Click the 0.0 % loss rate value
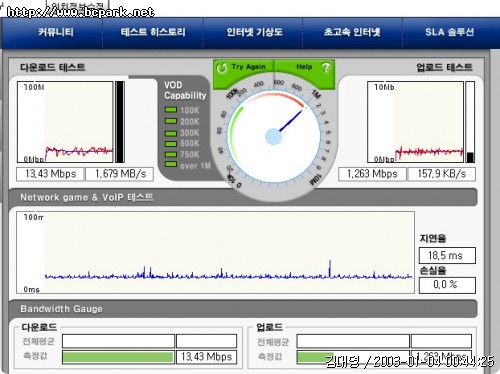This screenshot has height=374, width=500. [447, 285]
